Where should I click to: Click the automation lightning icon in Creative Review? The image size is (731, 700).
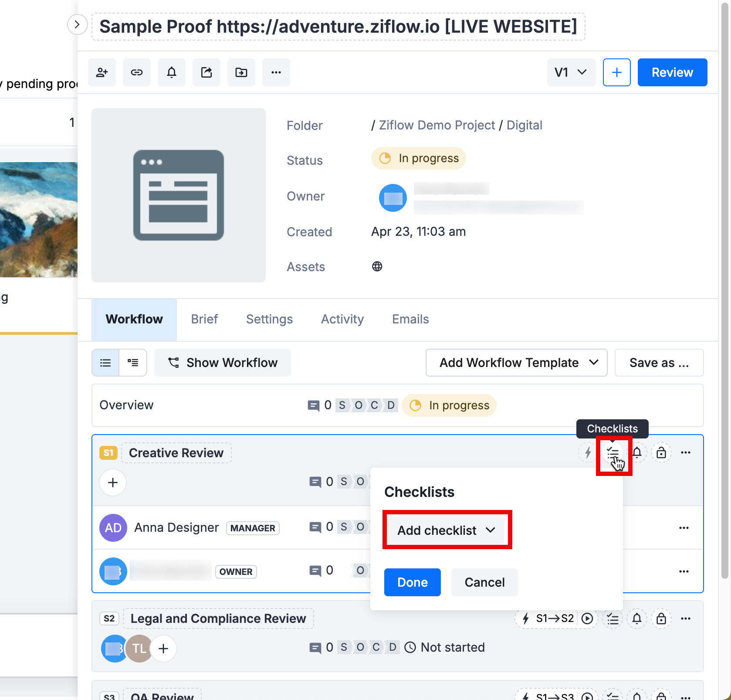588,453
